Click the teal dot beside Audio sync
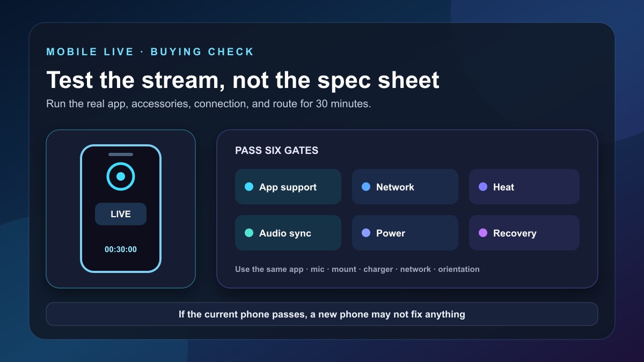 pos(249,233)
